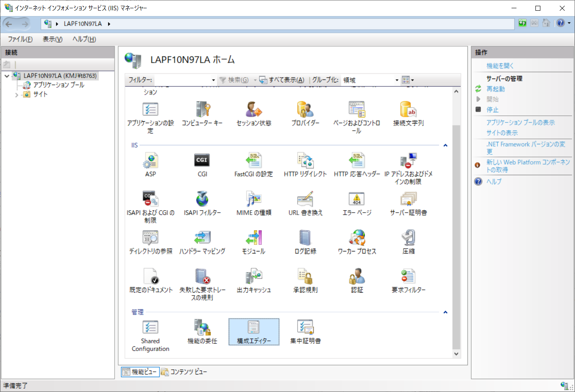Open view mode dropdown in filter bar
The height and width of the screenshot is (392, 575).
[408, 80]
